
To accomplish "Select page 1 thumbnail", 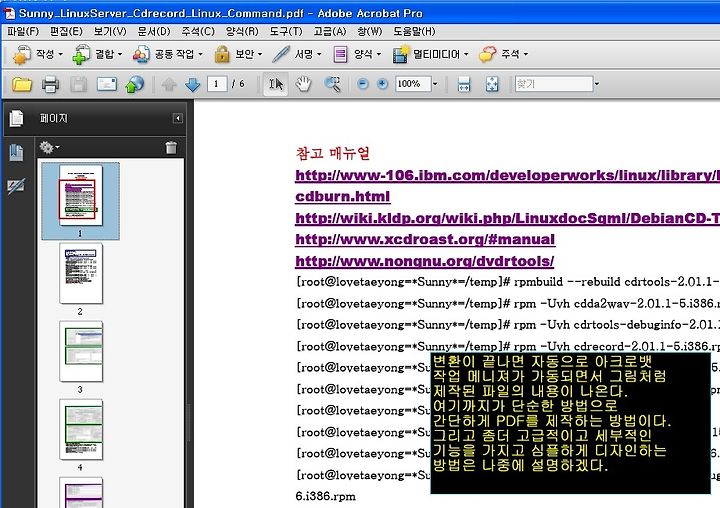I will point(81,195).
